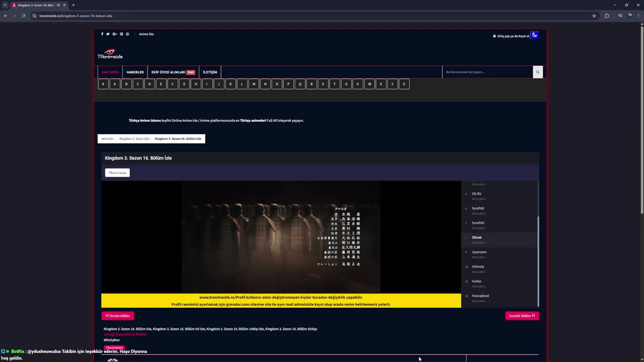The width and height of the screenshot is (644, 362).
Task: Open the Chrome profile avatar
Action: tap(629, 16)
